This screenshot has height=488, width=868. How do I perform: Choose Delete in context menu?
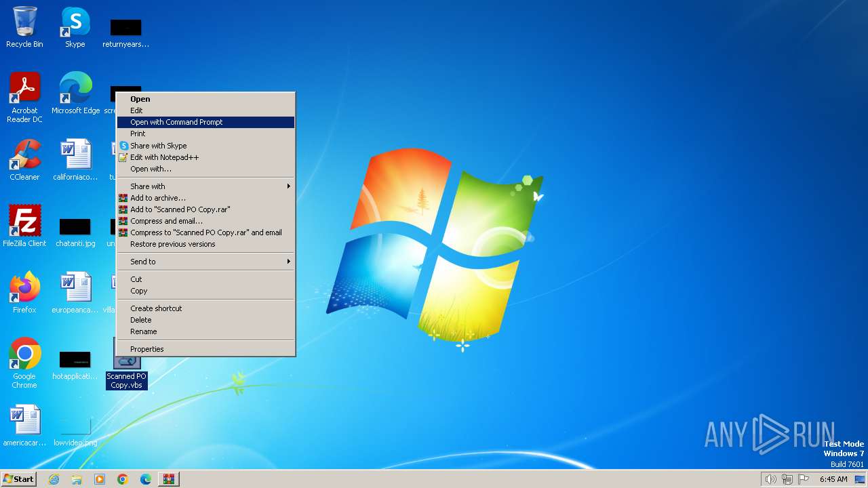tap(205, 320)
